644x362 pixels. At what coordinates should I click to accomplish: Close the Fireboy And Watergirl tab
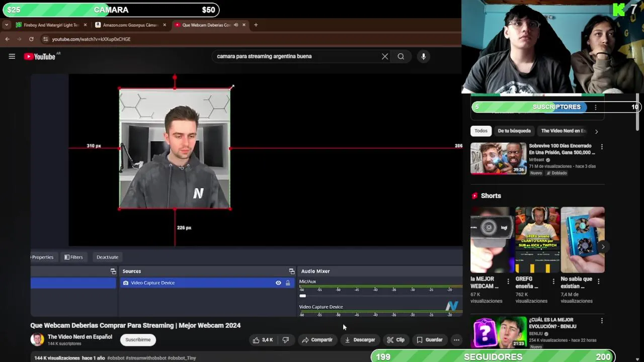pyautogui.click(x=85, y=25)
